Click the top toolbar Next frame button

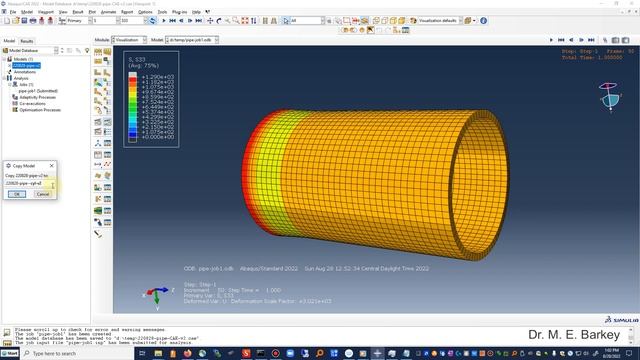[190, 20]
